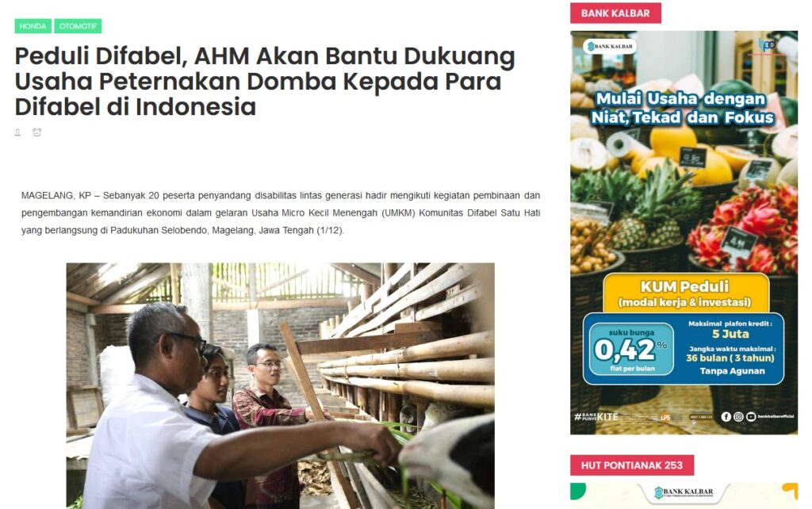Click the Instagram icon in the ad
This screenshot has width=812, height=509.
click(738, 416)
